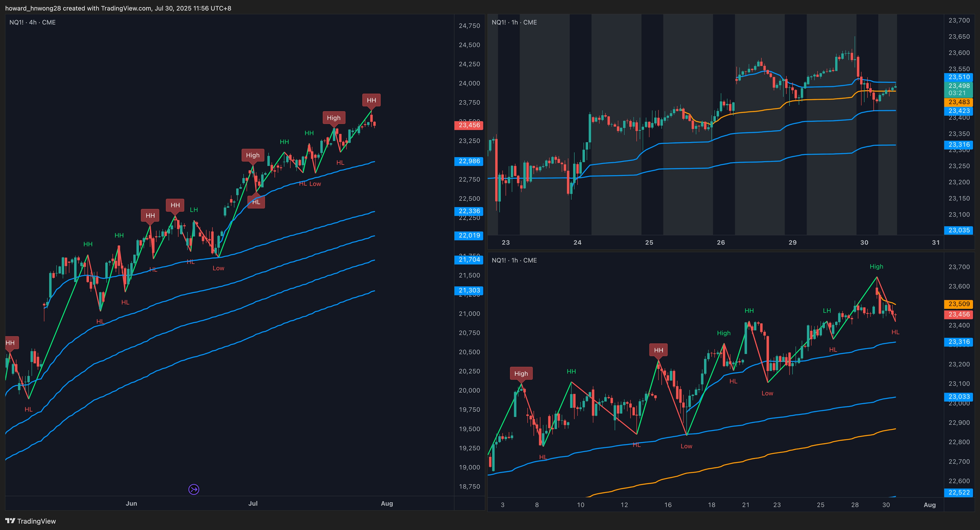Click the Jul label on the 4h chart time axis
This screenshot has height=530, width=980.
click(253, 503)
